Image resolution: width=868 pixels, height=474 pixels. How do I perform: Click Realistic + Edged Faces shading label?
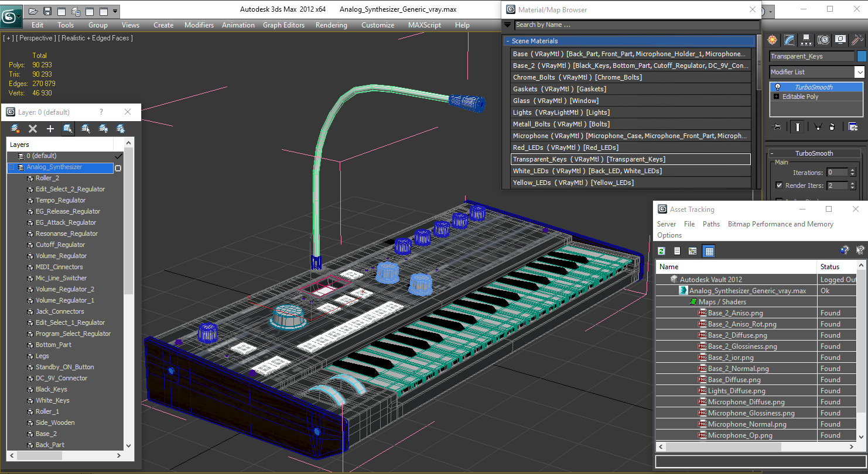(95, 38)
